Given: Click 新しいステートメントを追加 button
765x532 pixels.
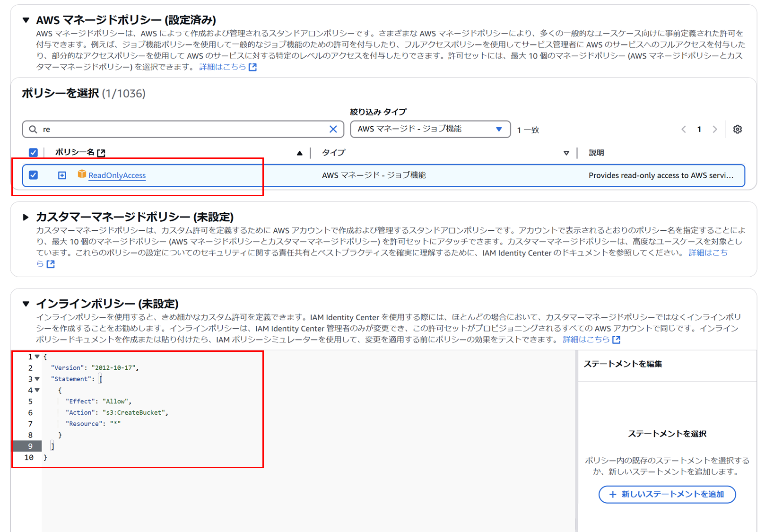Looking at the screenshot, I should pyautogui.click(x=667, y=494).
